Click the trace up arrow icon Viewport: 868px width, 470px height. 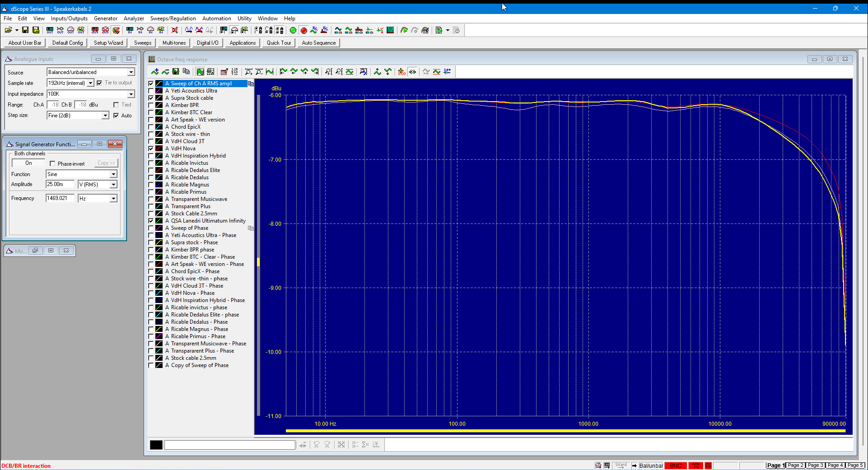[x=378, y=72]
